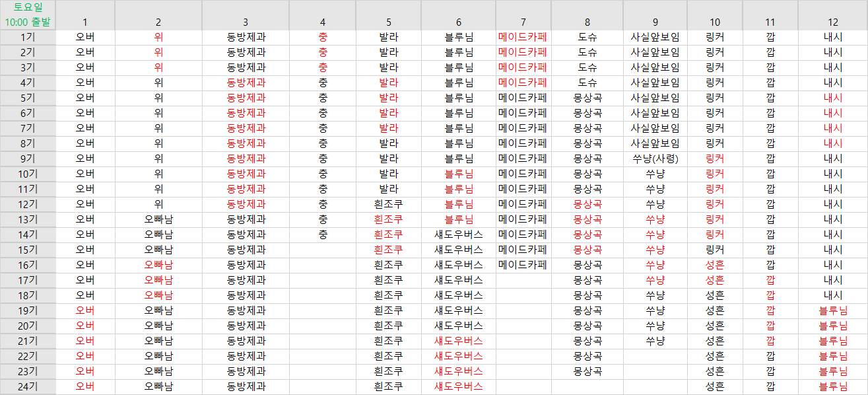Select the red 오빠남 cell in row 17기
The width and height of the screenshot is (868, 395).
158,280
